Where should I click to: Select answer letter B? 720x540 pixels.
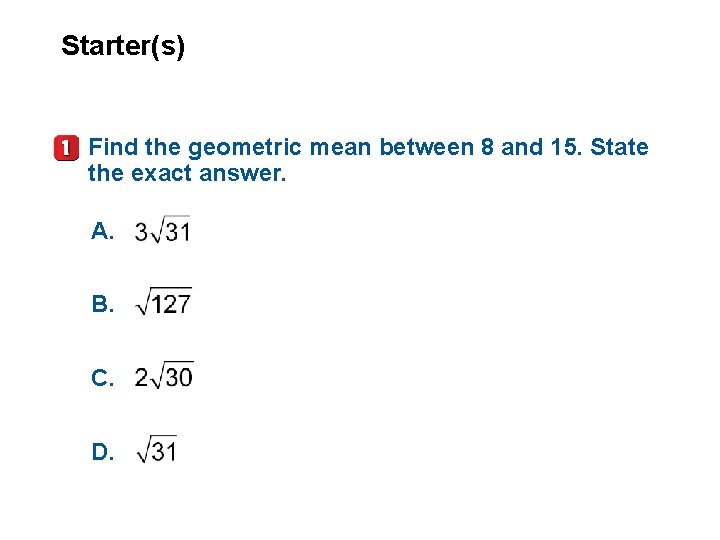[102, 304]
